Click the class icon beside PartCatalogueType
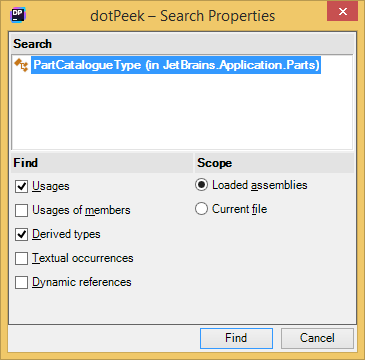365x360 pixels. click(x=21, y=65)
